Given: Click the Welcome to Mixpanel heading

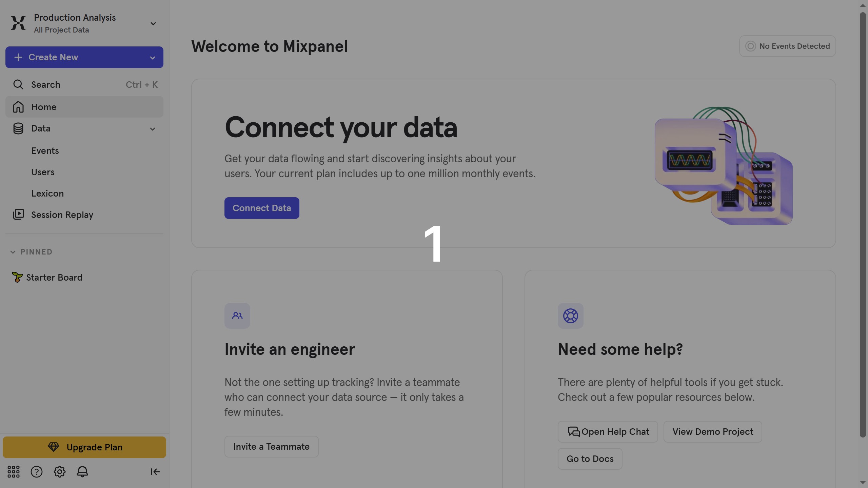Looking at the screenshot, I should click(270, 46).
